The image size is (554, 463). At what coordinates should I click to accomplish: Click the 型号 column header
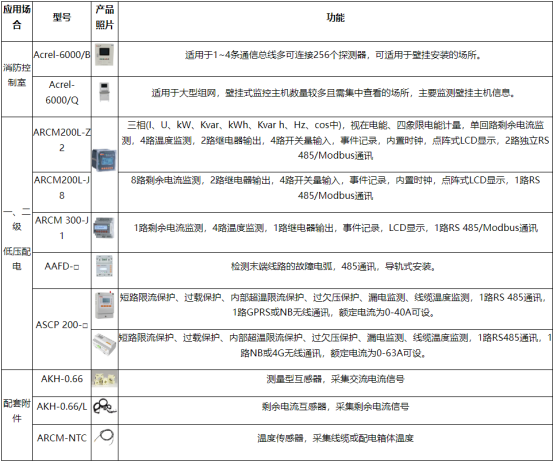[x=62, y=17]
